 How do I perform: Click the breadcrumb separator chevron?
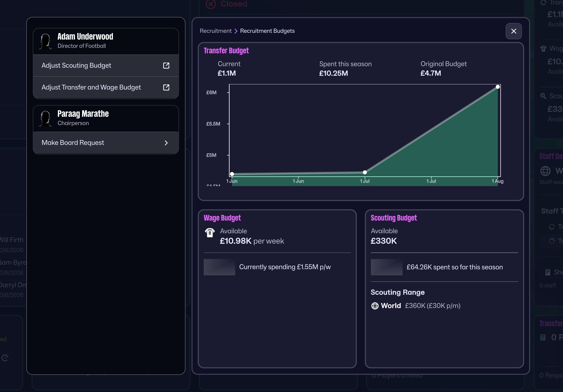coord(236,31)
